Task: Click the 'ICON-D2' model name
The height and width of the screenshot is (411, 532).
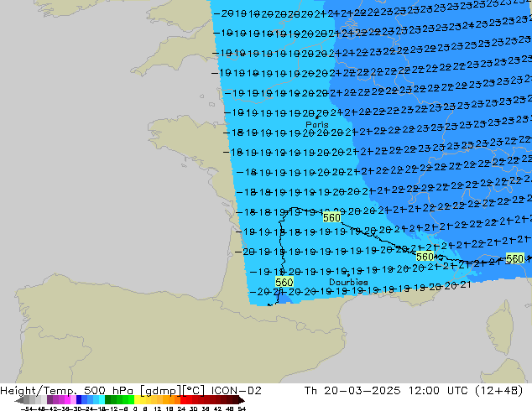Action: click(236, 391)
